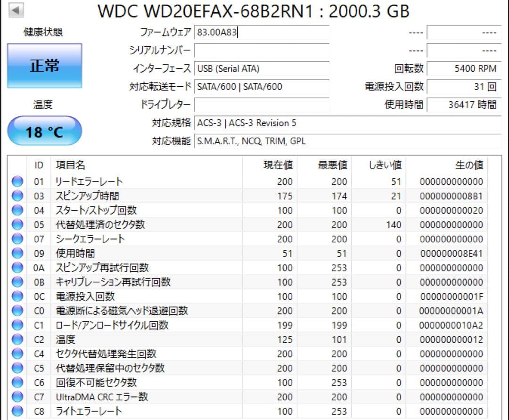
Task: Click the 正常 health status button
Action: click(44, 66)
